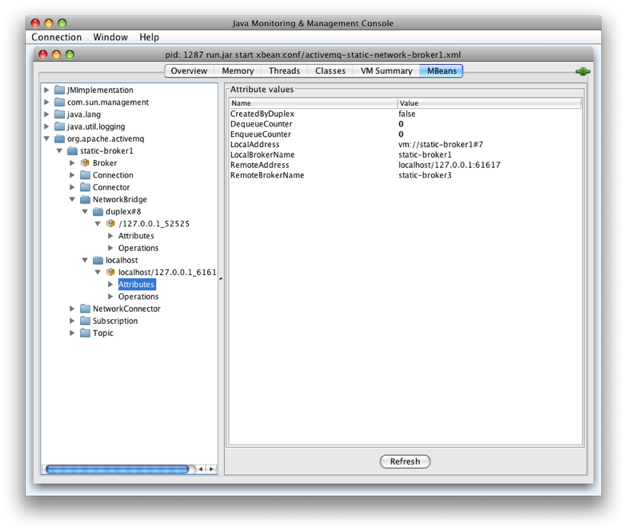Expand the Broker tree node
Viewport: 627px width, 531px height.
point(72,163)
